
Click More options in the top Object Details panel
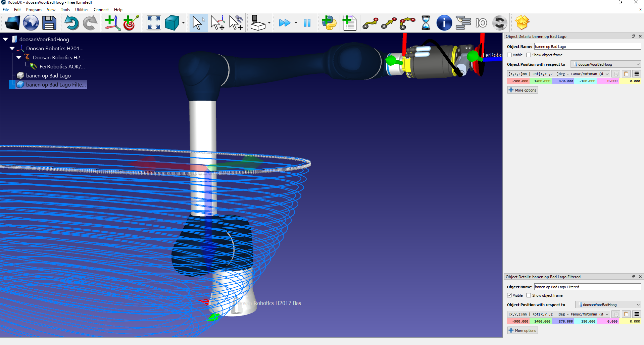[x=523, y=90]
